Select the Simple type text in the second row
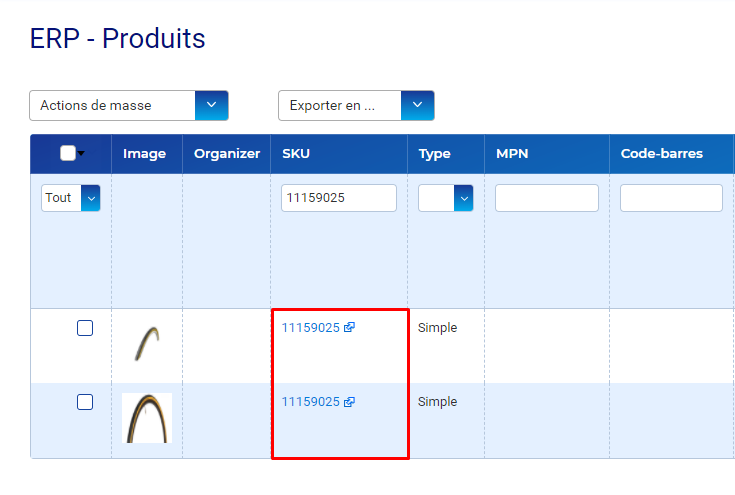 point(437,402)
